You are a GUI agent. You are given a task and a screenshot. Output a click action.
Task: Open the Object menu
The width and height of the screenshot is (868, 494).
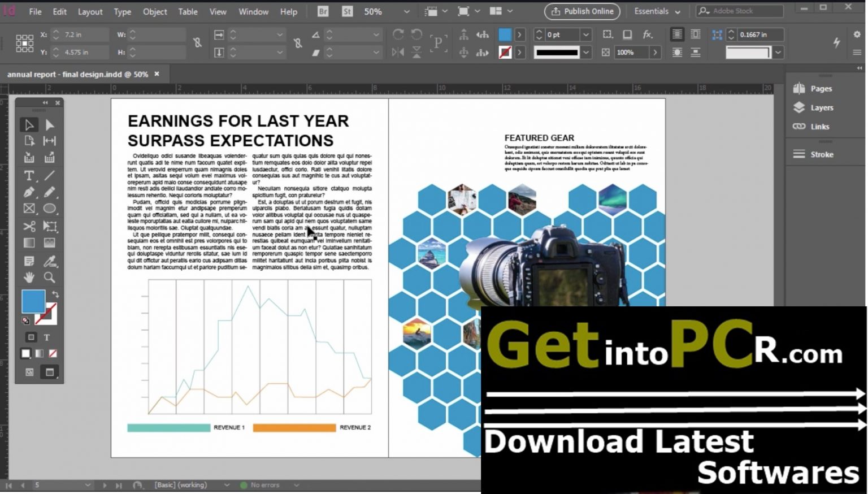click(155, 11)
